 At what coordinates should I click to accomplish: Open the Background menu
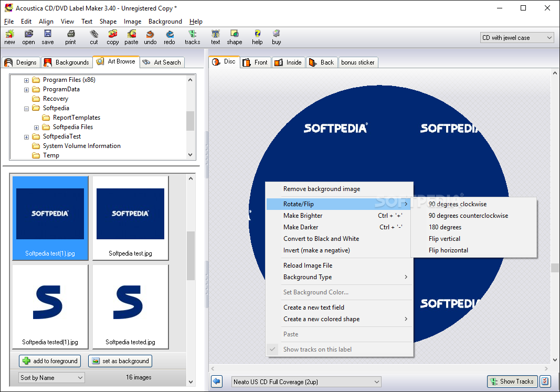tap(165, 22)
